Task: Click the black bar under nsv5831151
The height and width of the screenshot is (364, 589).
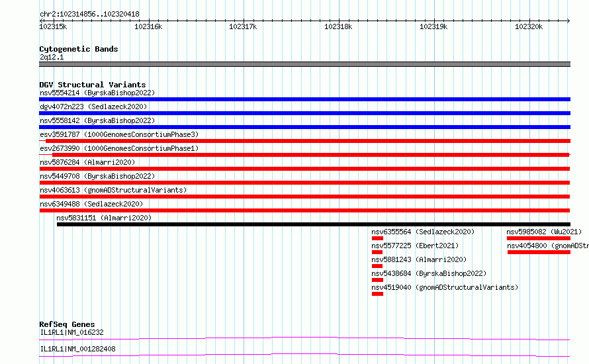Action: [x=314, y=224]
